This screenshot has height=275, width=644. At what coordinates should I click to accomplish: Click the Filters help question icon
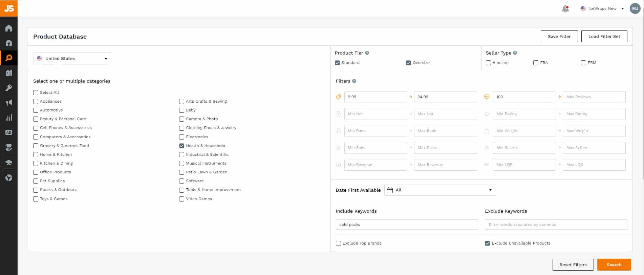tap(354, 81)
